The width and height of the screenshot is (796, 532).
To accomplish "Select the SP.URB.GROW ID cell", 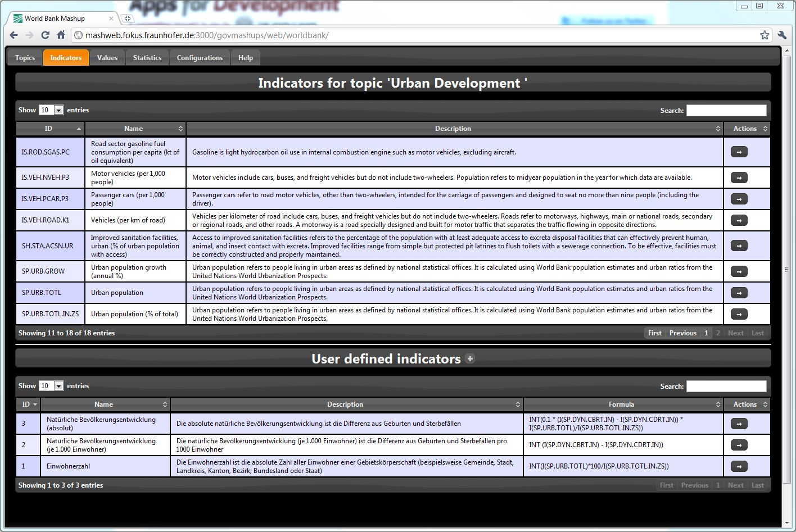I will pyautogui.click(x=50, y=271).
